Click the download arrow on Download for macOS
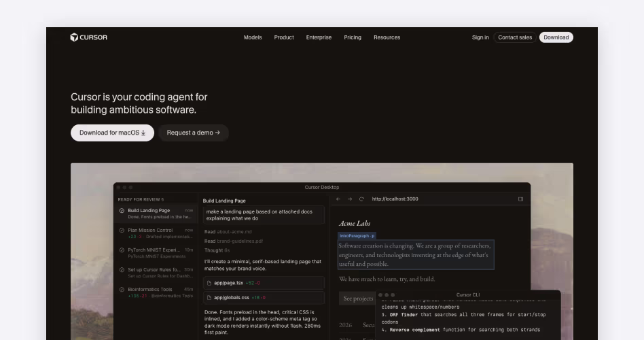 click(143, 133)
